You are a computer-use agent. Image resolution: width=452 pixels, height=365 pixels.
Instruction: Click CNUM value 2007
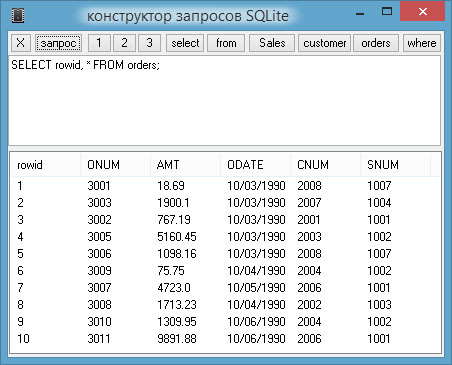coord(309,203)
